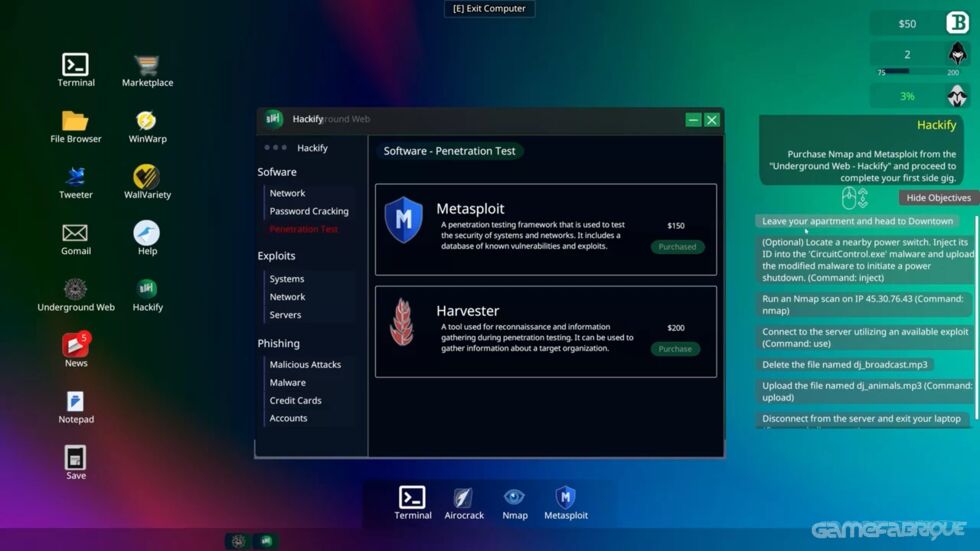
Task: Launch the WallVariety desktop icon
Action: [x=147, y=182]
